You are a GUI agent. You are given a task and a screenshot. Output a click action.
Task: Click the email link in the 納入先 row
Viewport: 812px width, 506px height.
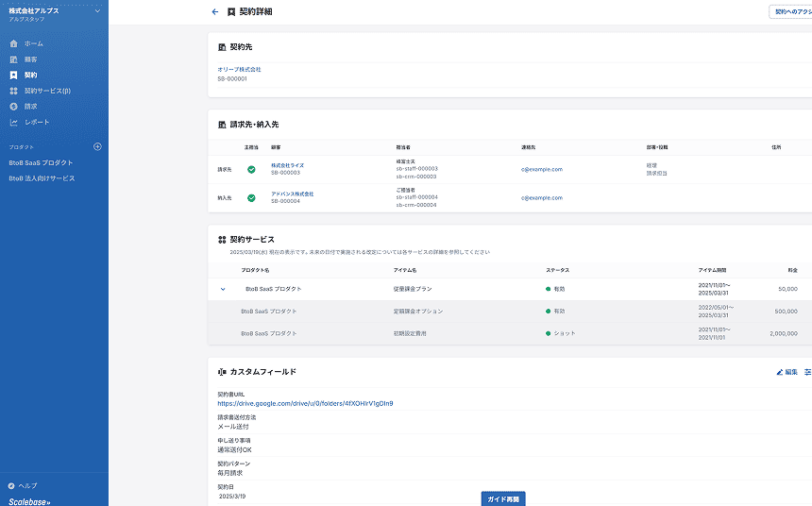(542, 198)
